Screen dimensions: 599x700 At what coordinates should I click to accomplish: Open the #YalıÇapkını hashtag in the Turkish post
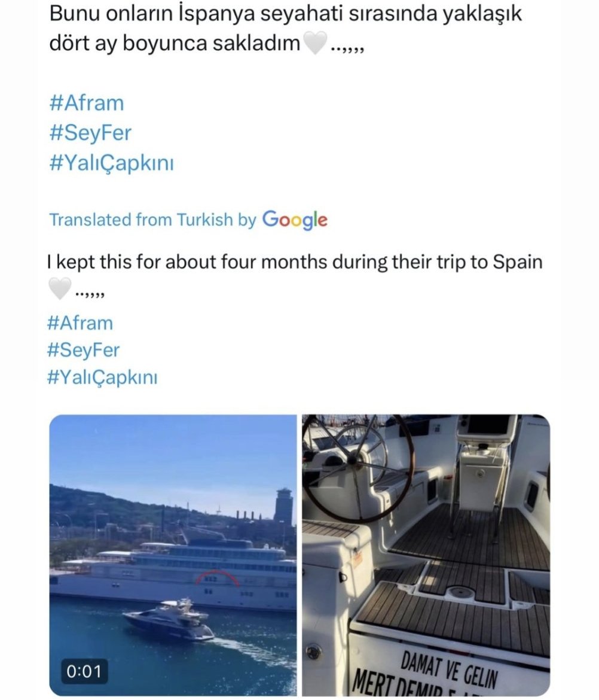[112, 163]
